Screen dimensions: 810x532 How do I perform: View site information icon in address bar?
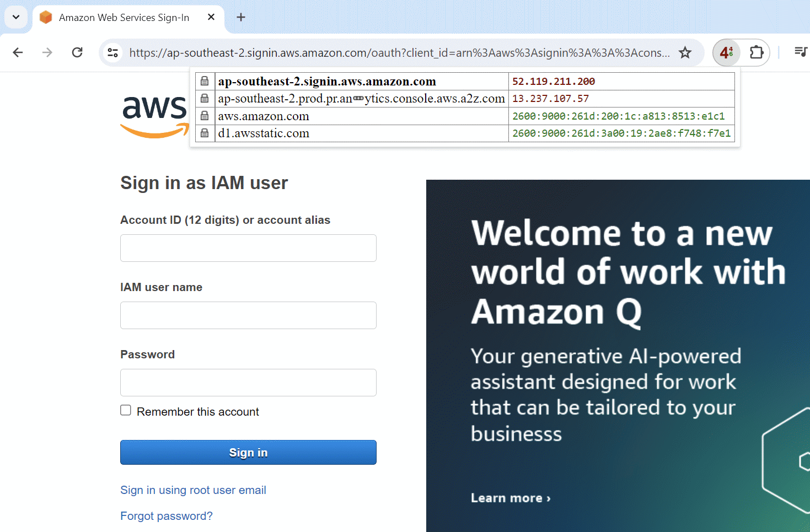pos(113,52)
